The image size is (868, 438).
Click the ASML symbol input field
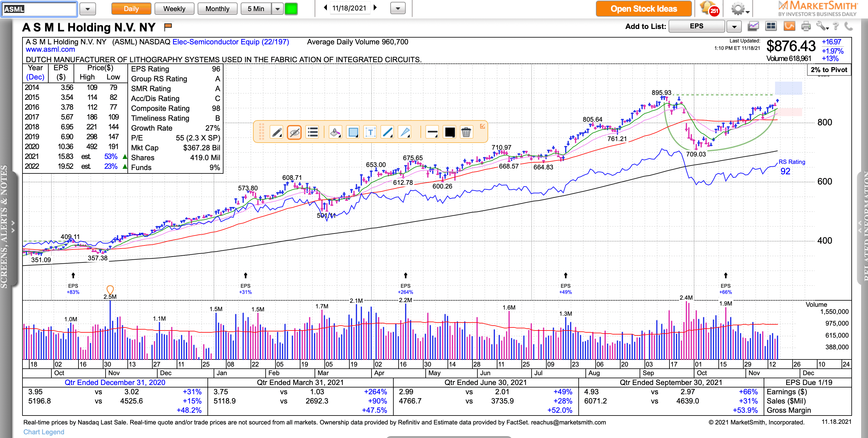(40, 9)
